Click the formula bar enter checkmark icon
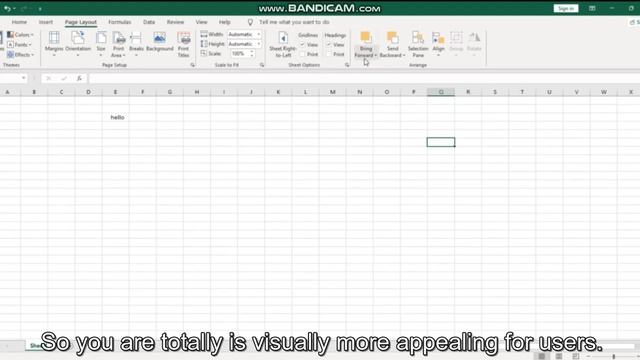Image resolution: width=640 pixels, height=360 pixels. pyautogui.click(x=64, y=78)
